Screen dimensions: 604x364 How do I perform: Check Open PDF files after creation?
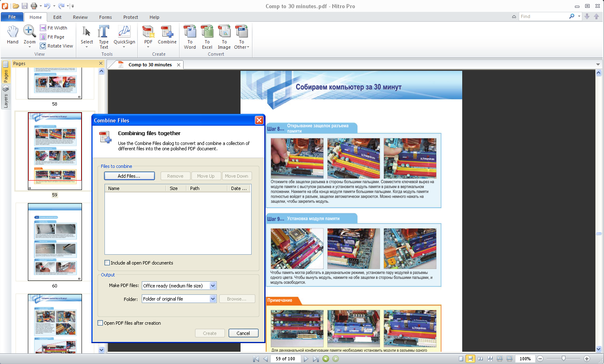pos(100,323)
